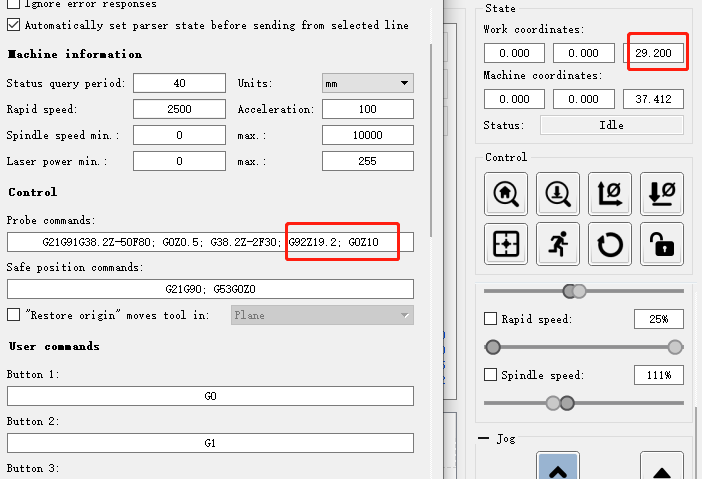The width and height of the screenshot is (702, 479).
Task: Click the Rapid speed 2500 field
Action: pyautogui.click(x=179, y=109)
